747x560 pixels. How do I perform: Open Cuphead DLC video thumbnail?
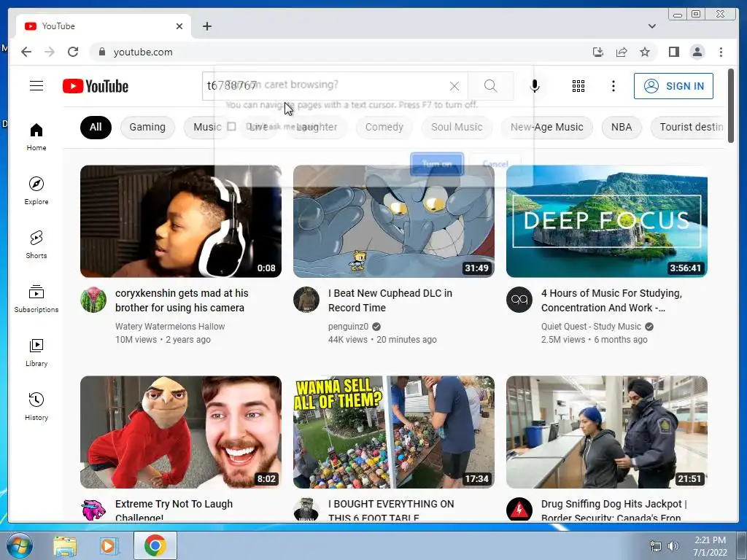[x=393, y=222]
